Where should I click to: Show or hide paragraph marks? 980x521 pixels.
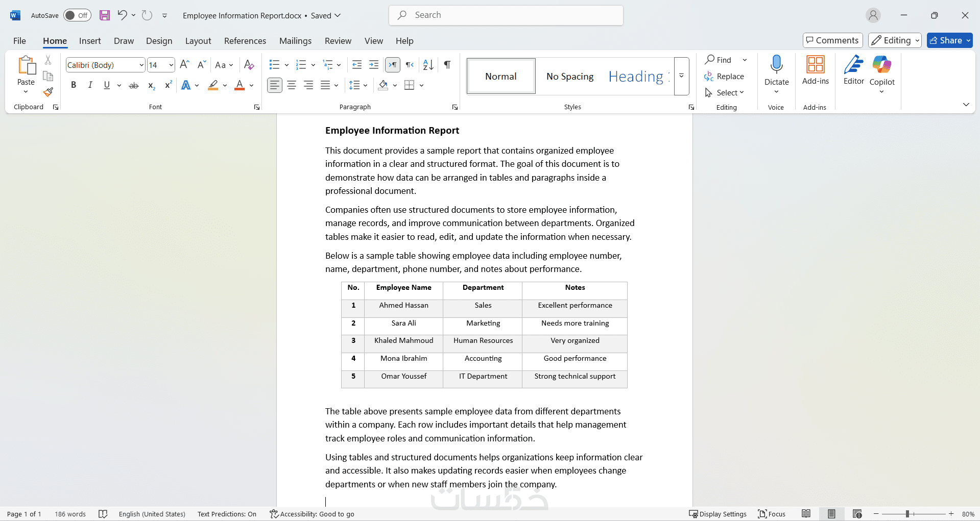click(447, 65)
